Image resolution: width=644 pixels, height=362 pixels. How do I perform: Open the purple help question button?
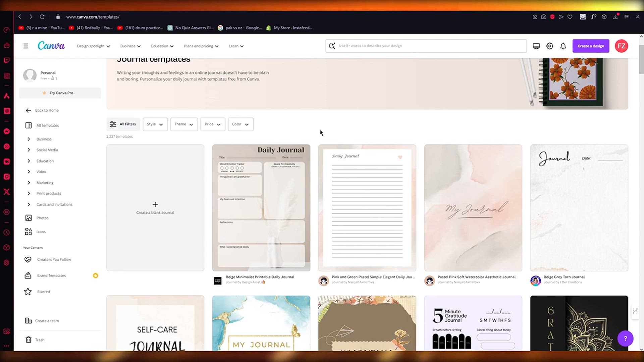click(625, 339)
